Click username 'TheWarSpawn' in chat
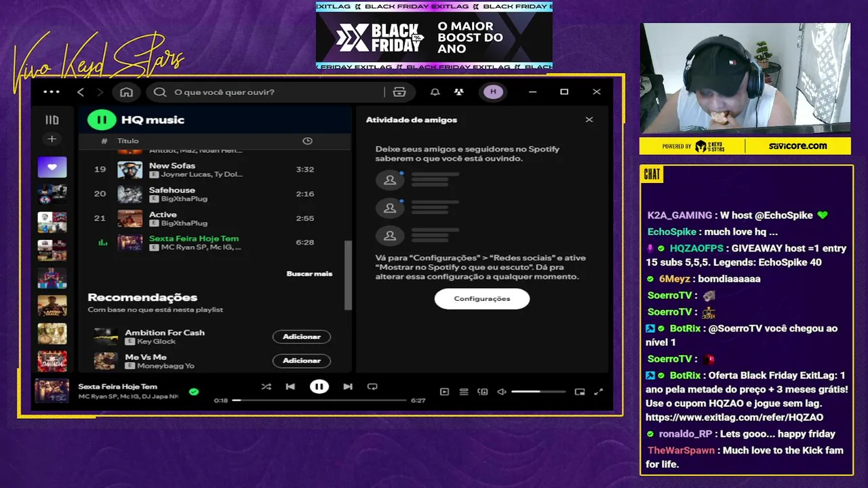The height and width of the screenshot is (488, 868). 681,451
